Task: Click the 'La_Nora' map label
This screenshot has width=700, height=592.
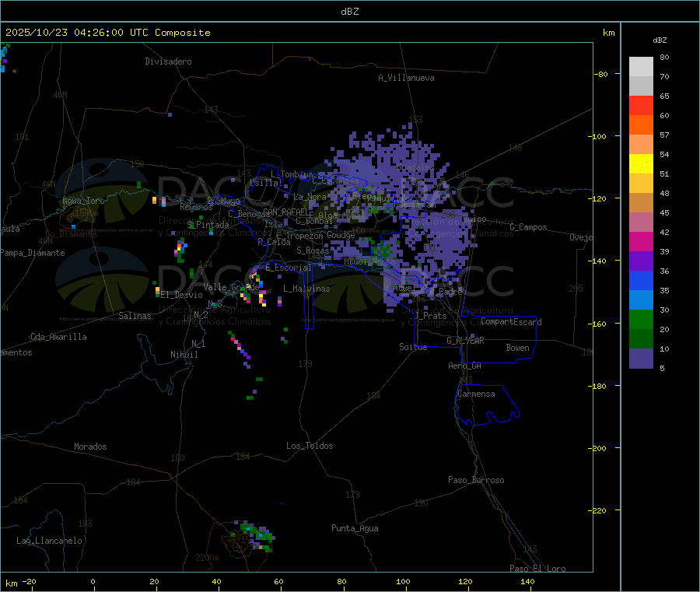Action: (310, 197)
